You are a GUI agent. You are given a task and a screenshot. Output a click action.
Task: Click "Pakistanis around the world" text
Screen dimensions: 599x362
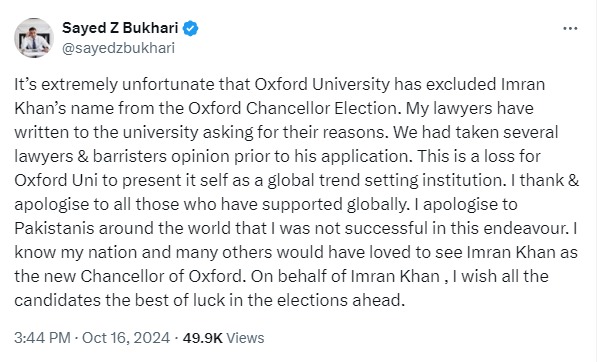click(x=121, y=229)
